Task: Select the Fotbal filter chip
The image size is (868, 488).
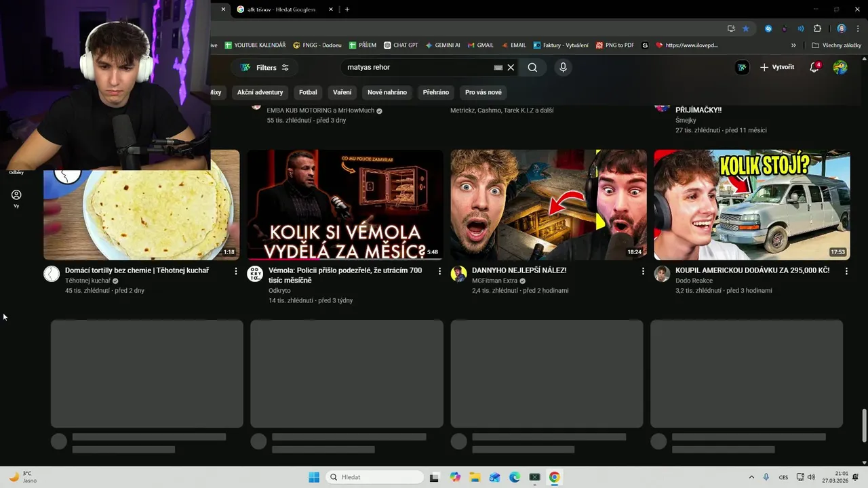Action: click(x=308, y=92)
